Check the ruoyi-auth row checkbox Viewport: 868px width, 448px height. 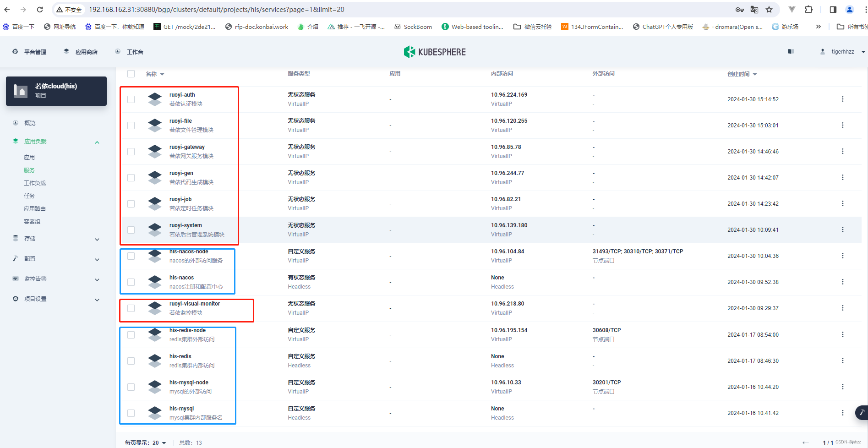(x=131, y=99)
